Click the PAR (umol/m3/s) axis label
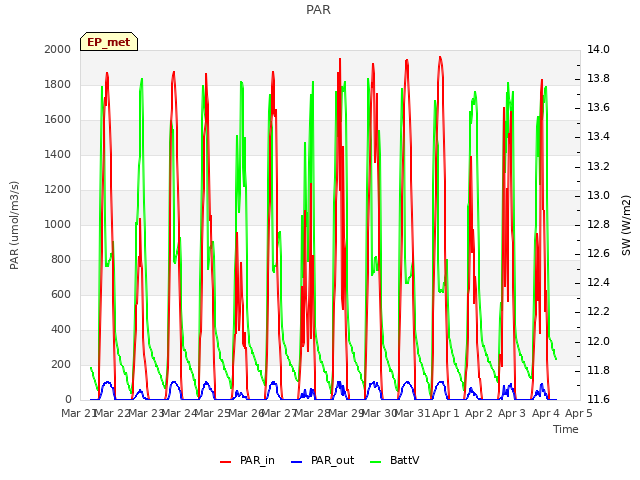The image size is (640, 480). (14, 225)
